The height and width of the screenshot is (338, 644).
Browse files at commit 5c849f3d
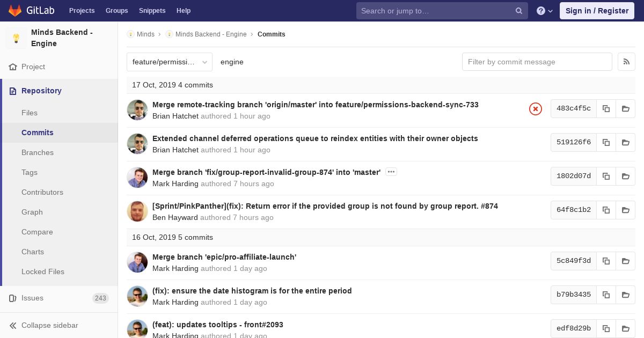(x=625, y=261)
